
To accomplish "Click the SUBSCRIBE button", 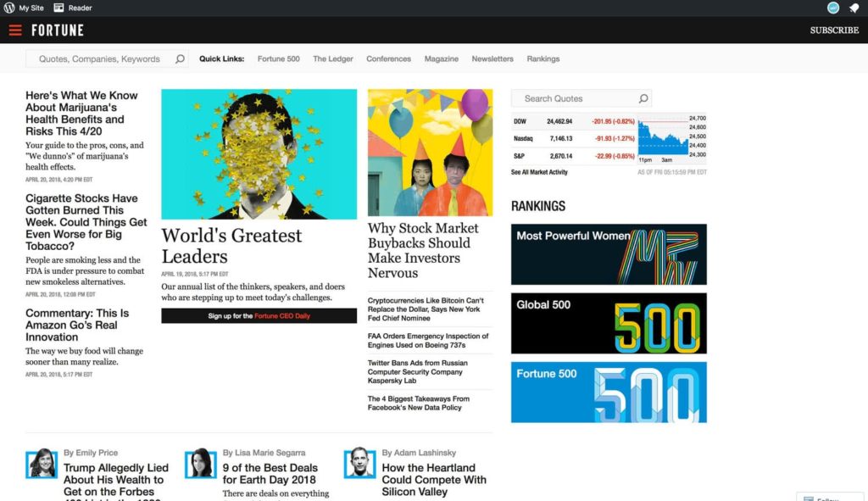I will (834, 30).
